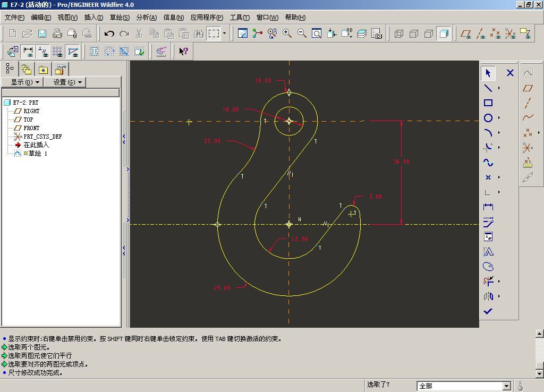Select the Arc sketch tool
The height and width of the screenshot is (392, 544).
tap(488, 132)
